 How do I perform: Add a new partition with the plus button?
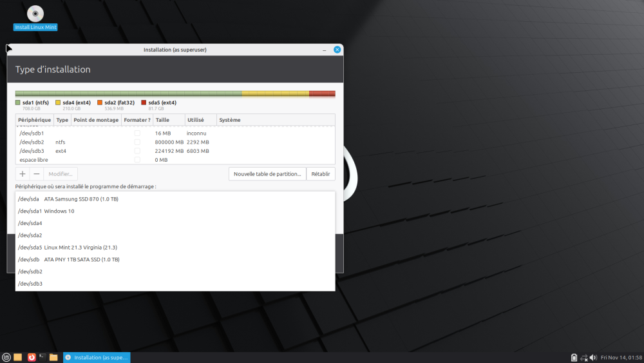coord(23,174)
